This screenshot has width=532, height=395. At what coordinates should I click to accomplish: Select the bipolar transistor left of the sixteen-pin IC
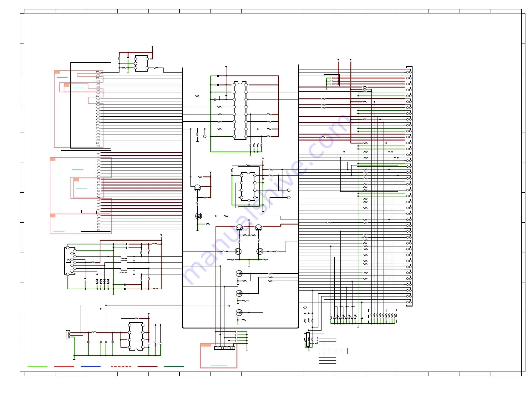tap(197, 188)
